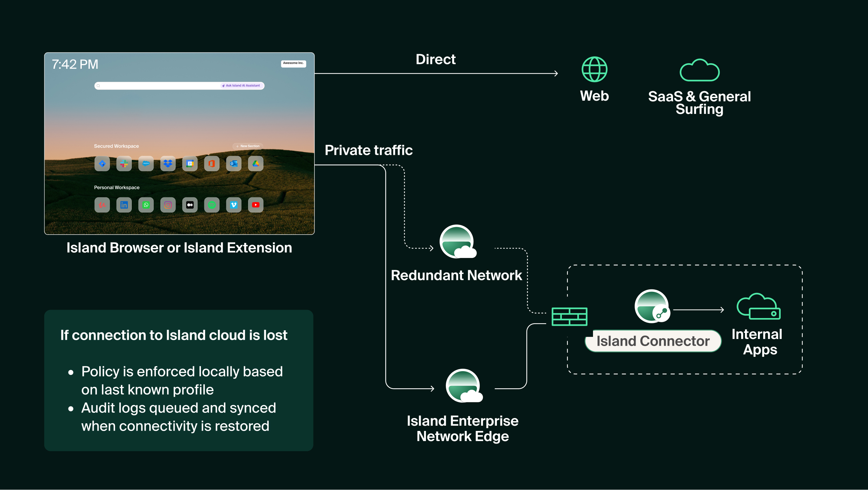Open the Salesforce app tile
Screen dimensions: 868x490
[x=146, y=164]
